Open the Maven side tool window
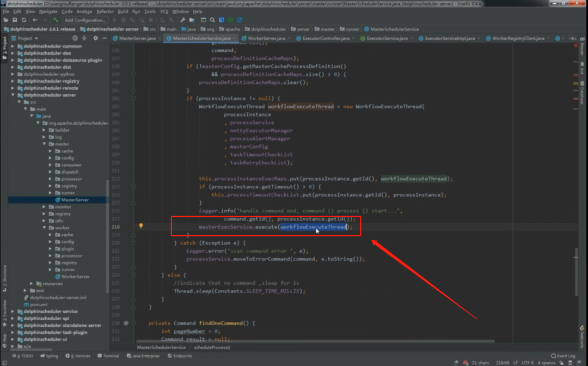 click(583, 47)
